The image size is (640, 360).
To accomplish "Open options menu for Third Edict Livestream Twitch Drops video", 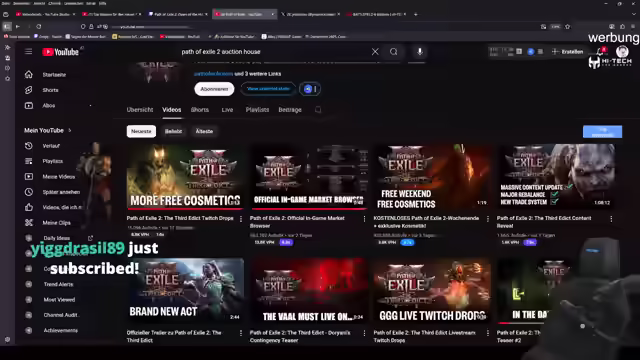I will pos(488,333).
